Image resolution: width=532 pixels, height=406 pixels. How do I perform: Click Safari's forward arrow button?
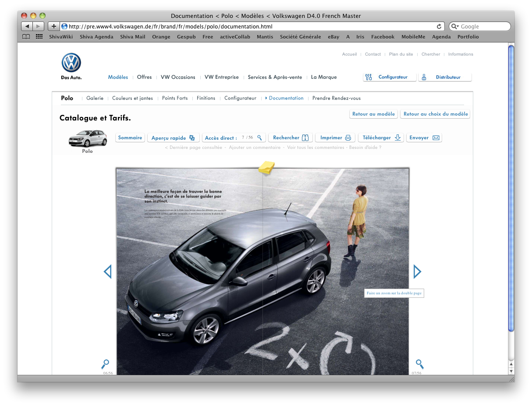click(39, 26)
